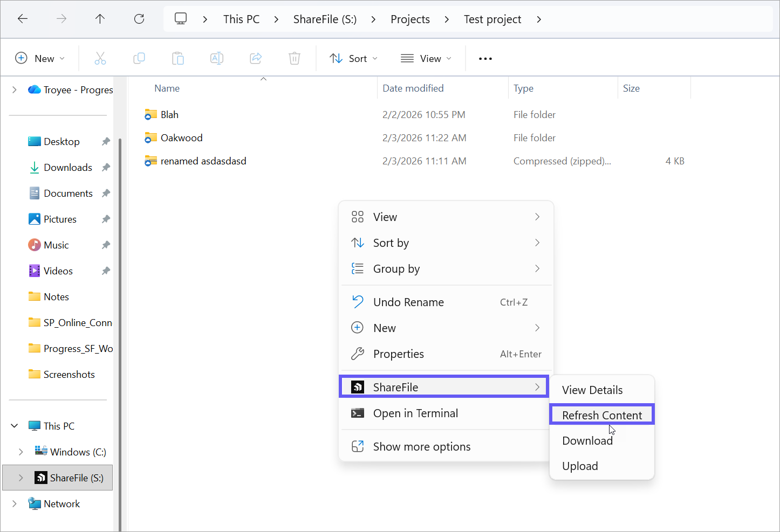Viewport: 780px width, 532px height.
Task: Click Projects breadcrumb in address bar
Action: (410, 19)
